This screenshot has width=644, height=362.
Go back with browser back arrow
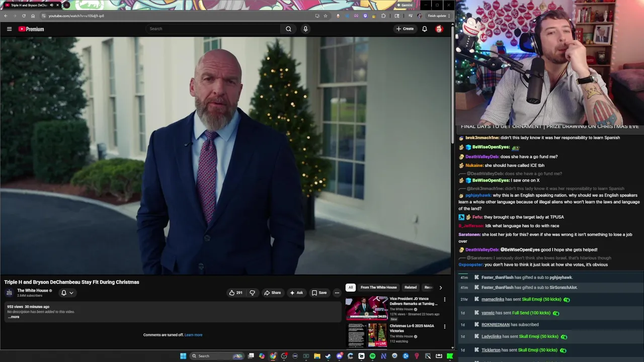tap(6, 16)
